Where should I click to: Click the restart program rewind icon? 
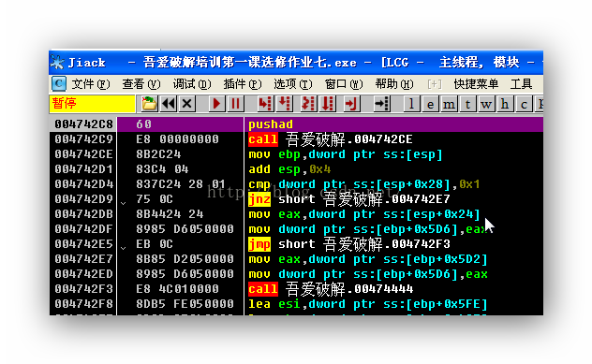pos(169,104)
